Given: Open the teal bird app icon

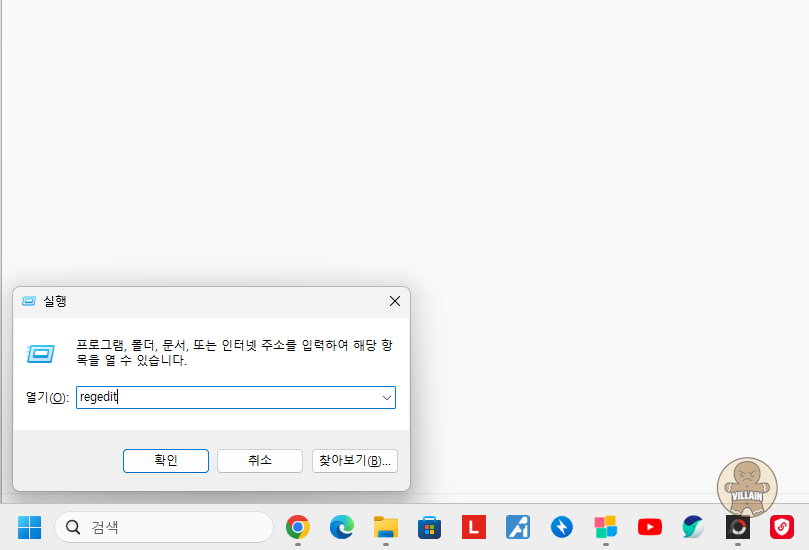Looking at the screenshot, I should click(693, 527).
